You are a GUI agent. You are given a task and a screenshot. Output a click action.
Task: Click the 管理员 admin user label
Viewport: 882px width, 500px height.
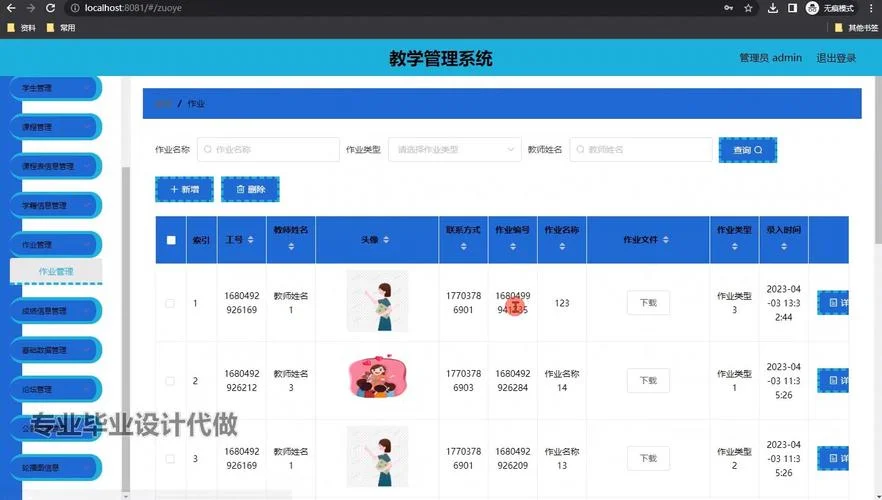point(771,58)
